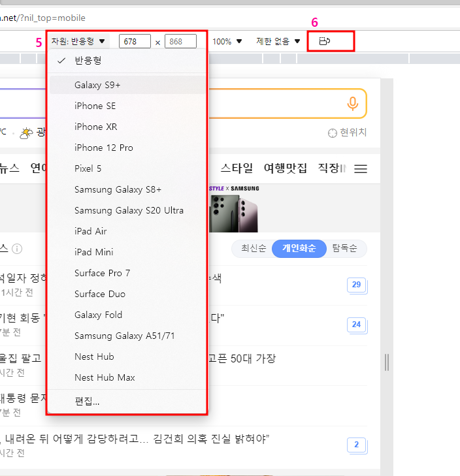This screenshot has width=460, height=476.
Task: Select Nest Hub device
Action: coord(127,357)
